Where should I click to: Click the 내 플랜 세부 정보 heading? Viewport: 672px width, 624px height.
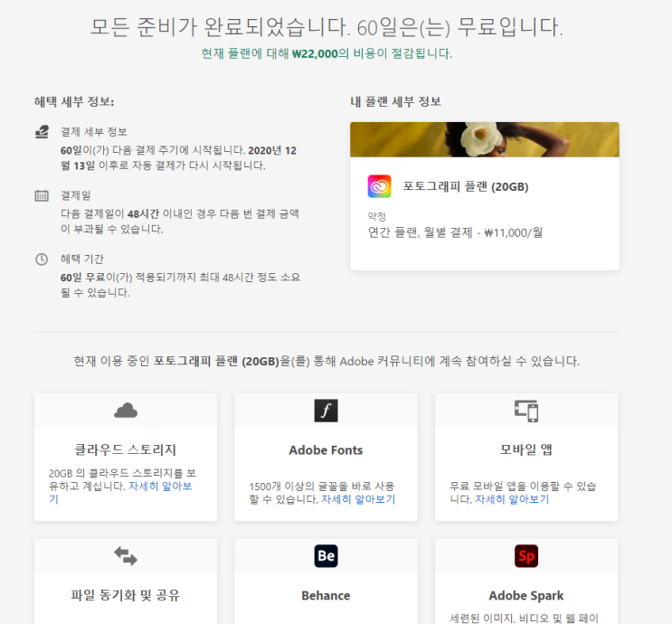(395, 101)
